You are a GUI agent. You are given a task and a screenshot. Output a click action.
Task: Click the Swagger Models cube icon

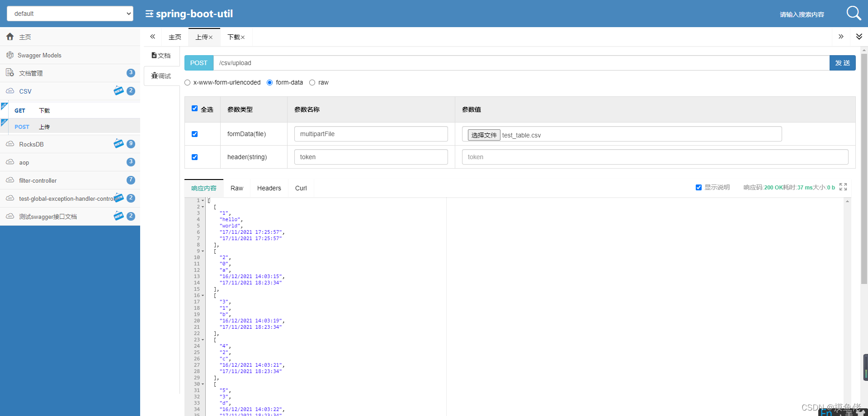tap(10, 55)
